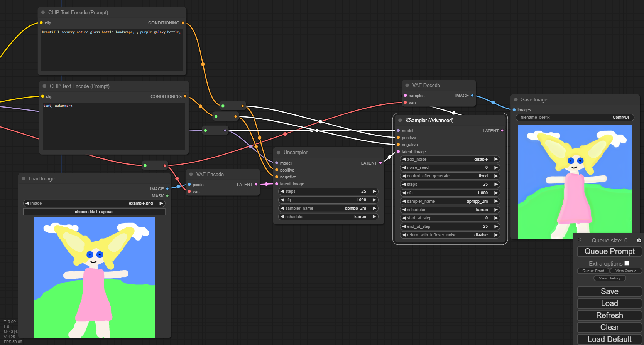This screenshot has width=644, height=345.
Task: Toggle return_with_leftover_noise in KSampler
Action: click(450, 235)
